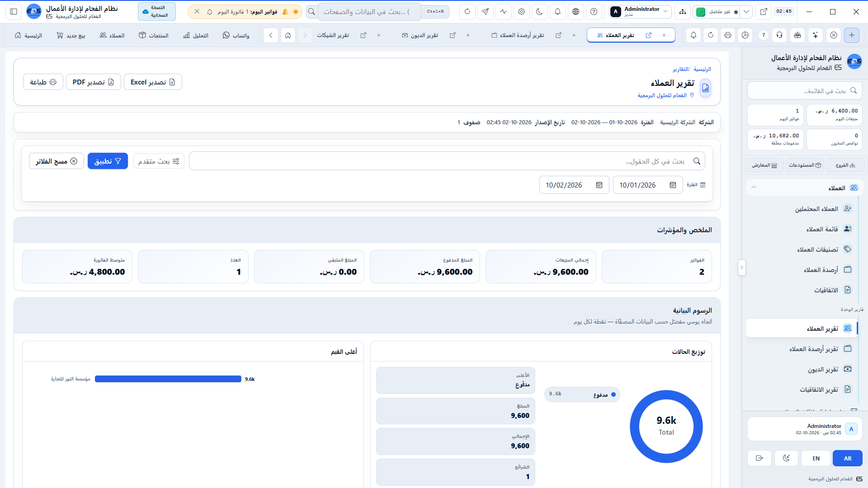This screenshot has width=868, height=488.
Task: Expand بحث متقدم advanced search
Action: [x=159, y=161]
